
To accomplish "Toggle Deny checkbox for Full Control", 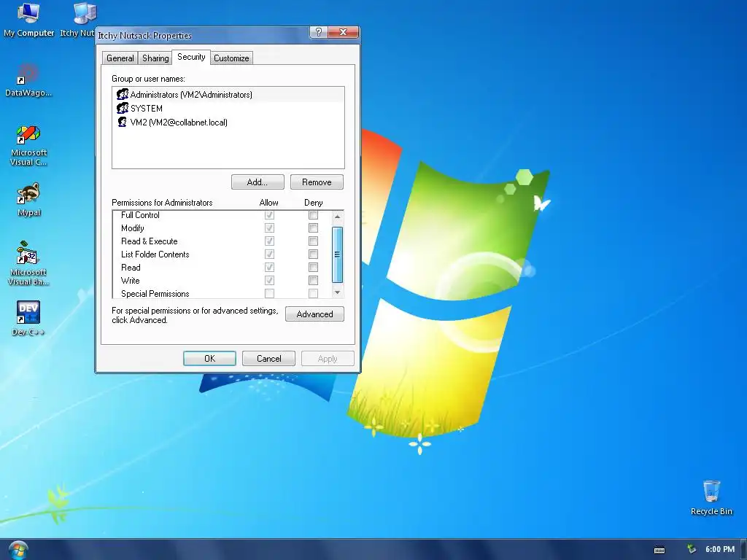I will 313,215.
